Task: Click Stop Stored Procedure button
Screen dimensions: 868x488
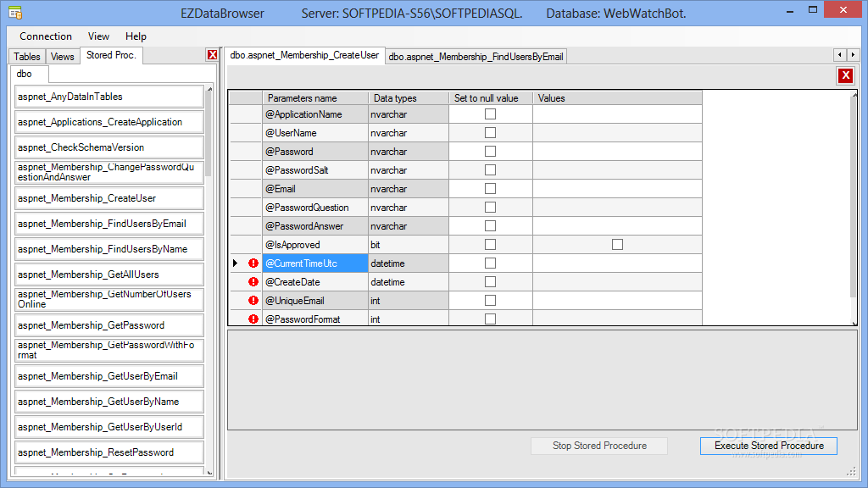Action: pyautogui.click(x=599, y=446)
